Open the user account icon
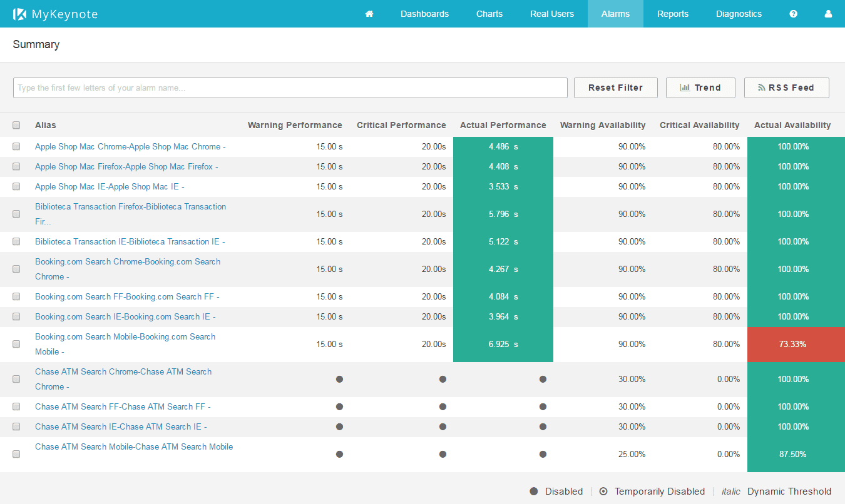Screen dimensions: 845x504 click(x=828, y=14)
